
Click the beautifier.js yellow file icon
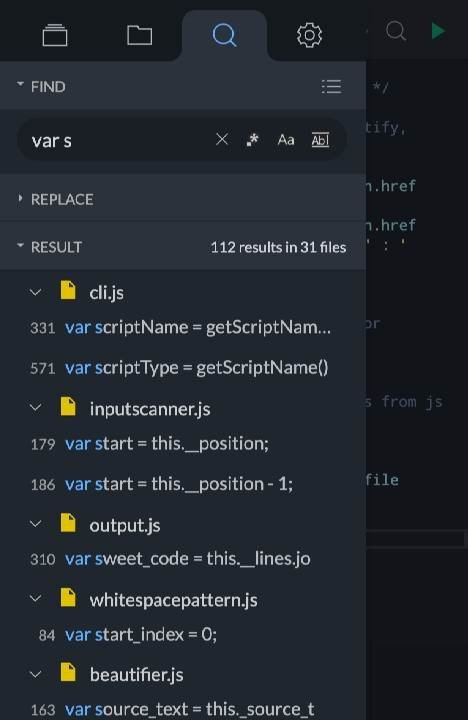pos(68,673)
